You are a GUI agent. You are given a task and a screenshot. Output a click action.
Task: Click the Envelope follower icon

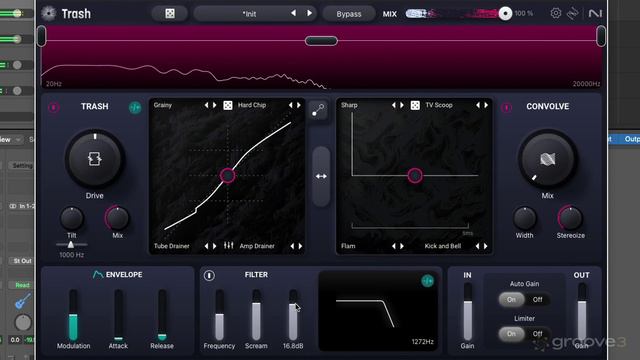98,275
